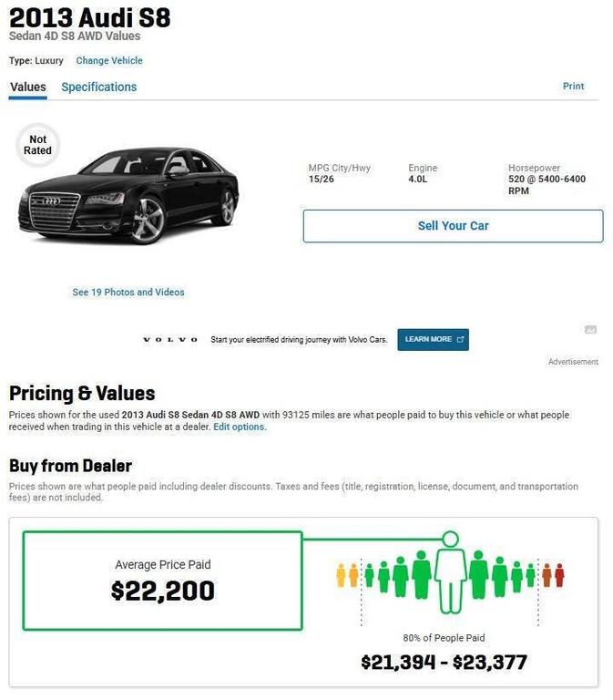This screenshot has height=700, width=613.
Task: Click the large white outlined person figure
Action: click(x=449, y=572)
